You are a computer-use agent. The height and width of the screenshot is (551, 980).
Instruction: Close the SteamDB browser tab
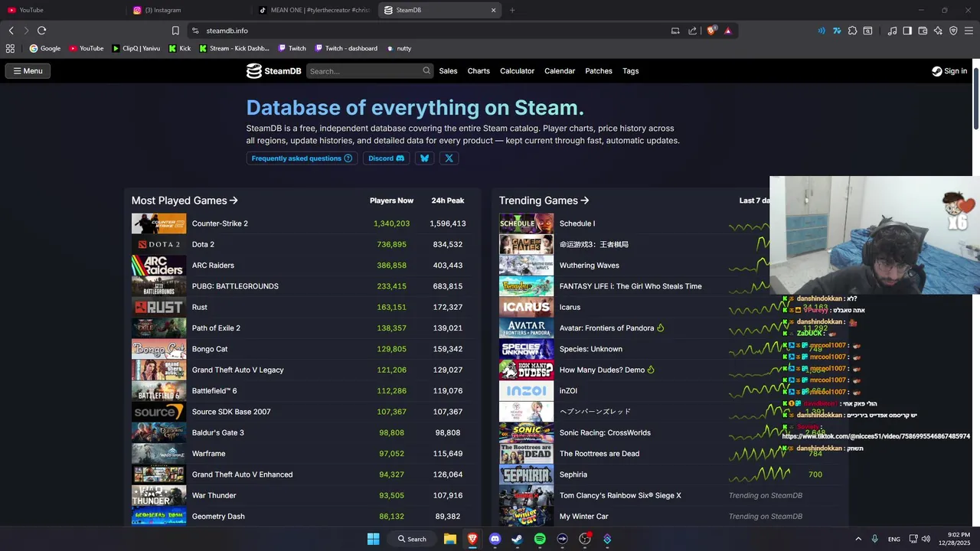494,10
